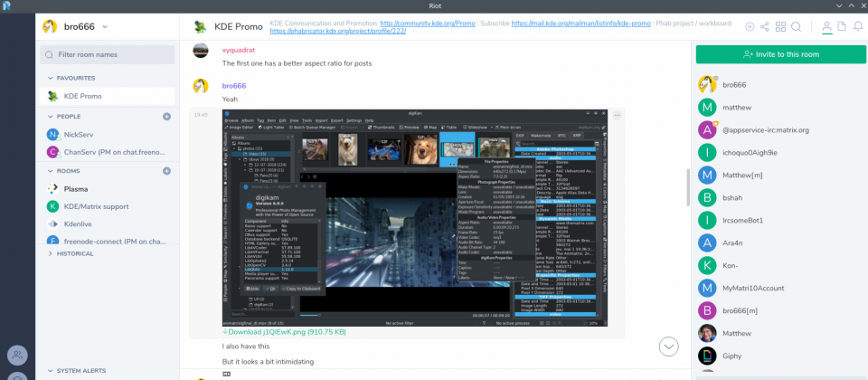868x380 pixels.
Task: Click the KDE Promo avatar in room header
Action: point(201,26)
